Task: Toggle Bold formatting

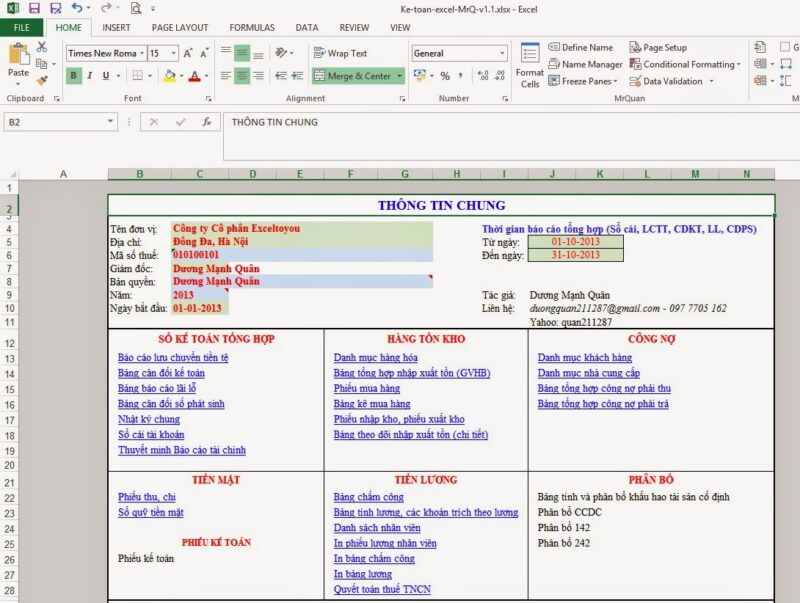Action: (x=74, y=76)
